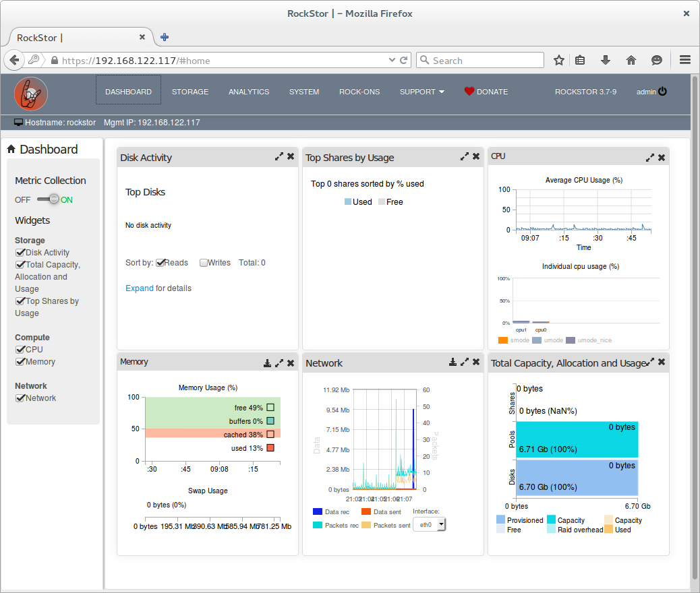The image size is (700, 593).
Task: Open a new Firefox tab
Action: [165, 37]
